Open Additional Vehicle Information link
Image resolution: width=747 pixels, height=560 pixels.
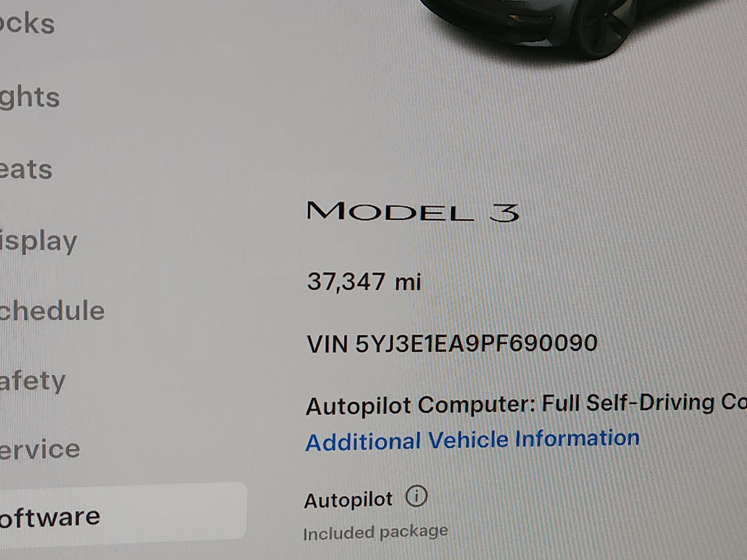[472, 440]
